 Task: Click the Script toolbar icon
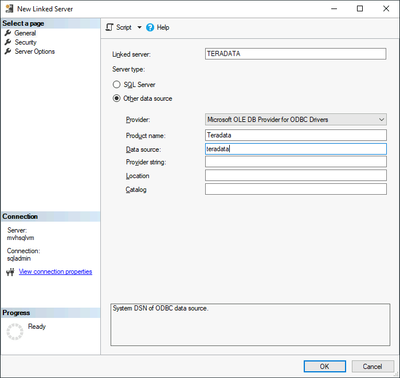(x=109, y=27)
